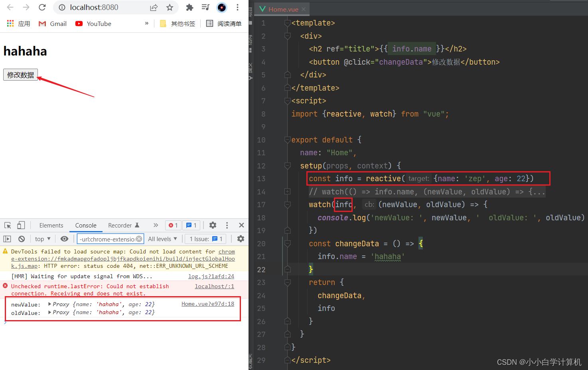Image resolution: width=588 pixels, height=370 pixels.
Task: View site information icon in address bar
Action: [62, 7]
